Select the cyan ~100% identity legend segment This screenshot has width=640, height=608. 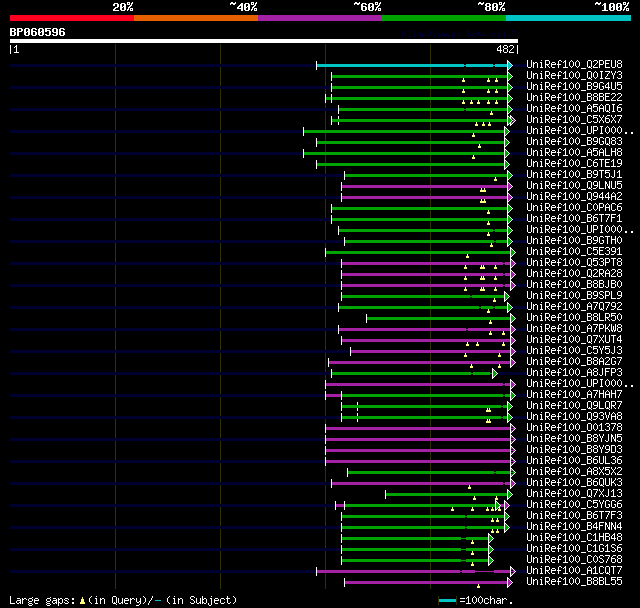pos(567,18)
